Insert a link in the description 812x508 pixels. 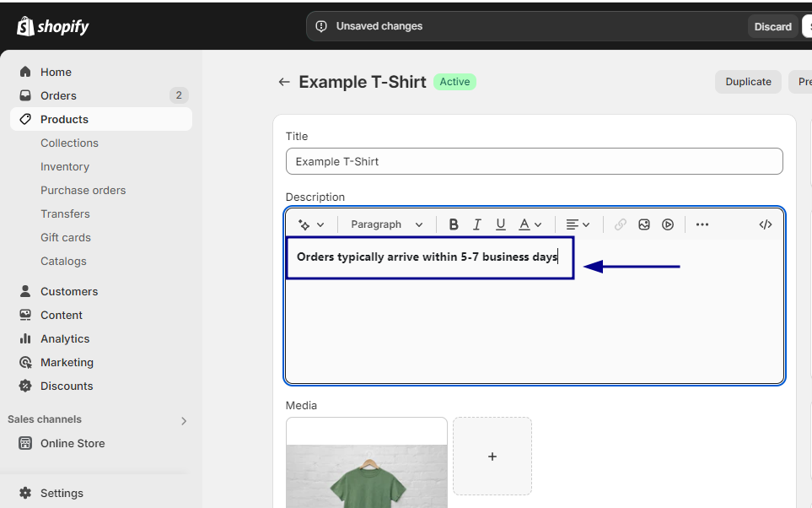621,224
